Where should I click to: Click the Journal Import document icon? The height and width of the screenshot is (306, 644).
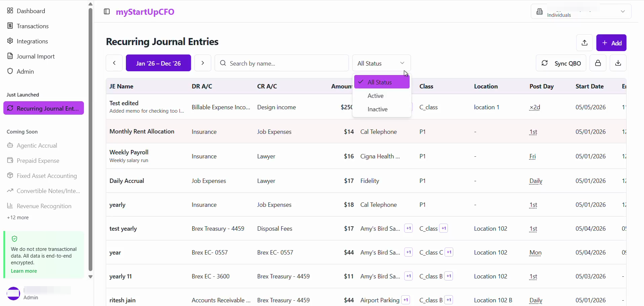[x=10, y=56]
